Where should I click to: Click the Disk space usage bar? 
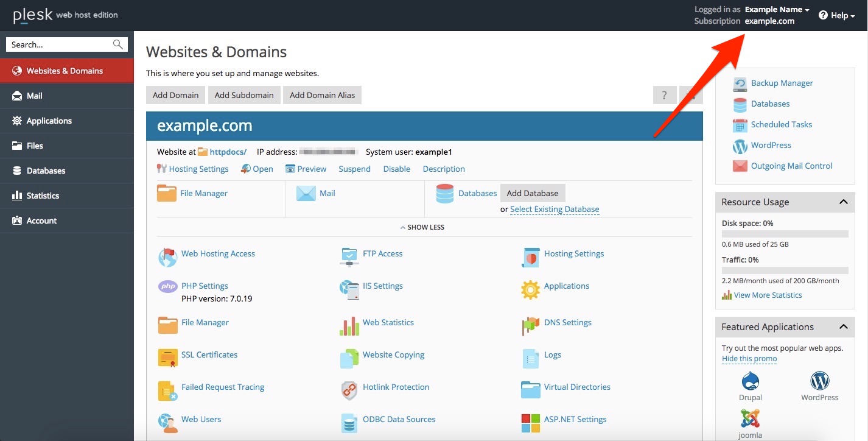coord(785,234)
